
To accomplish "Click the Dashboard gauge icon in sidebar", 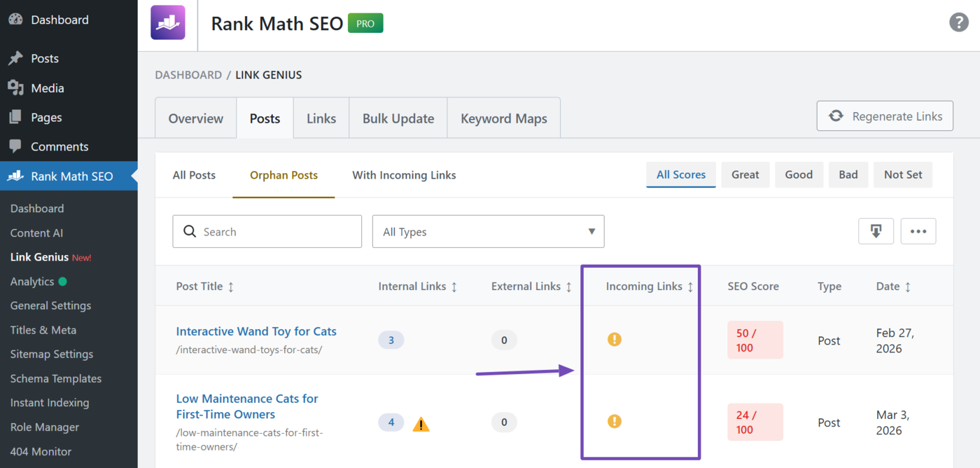I will click(x=15, y=20).
